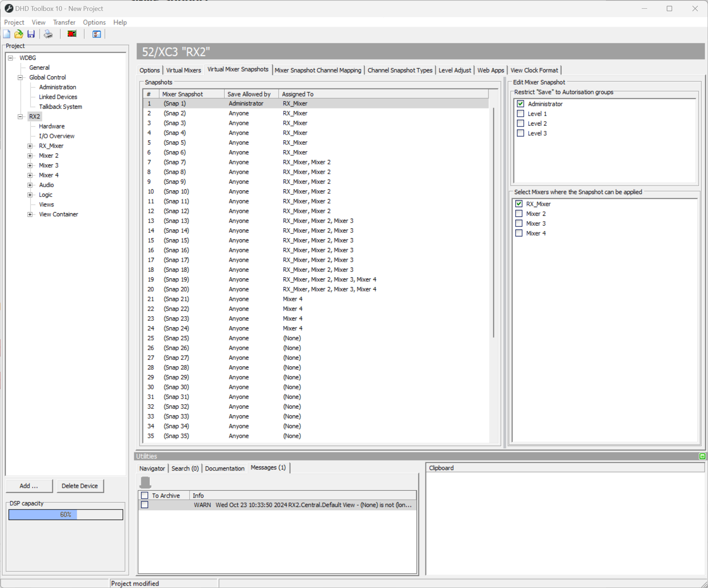Click the device connection icon in the toolbar

[71, 34]
